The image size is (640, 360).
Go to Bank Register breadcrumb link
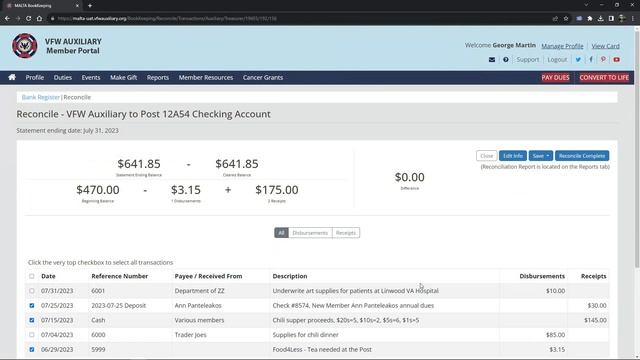(x=40, y=97)
